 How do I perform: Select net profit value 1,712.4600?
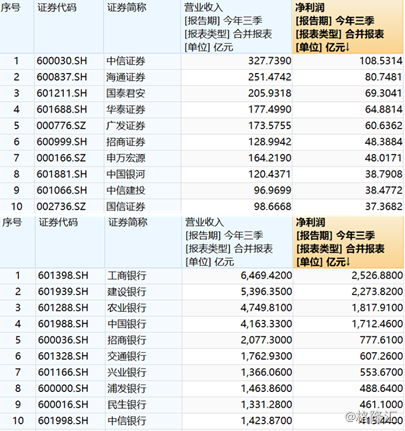coord(377,324)
